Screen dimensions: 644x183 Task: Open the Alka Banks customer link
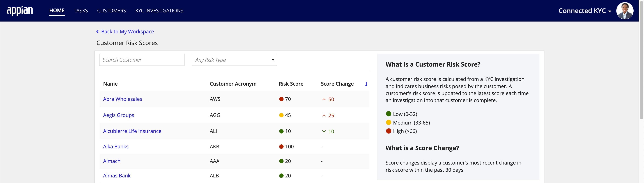(116, 147)
